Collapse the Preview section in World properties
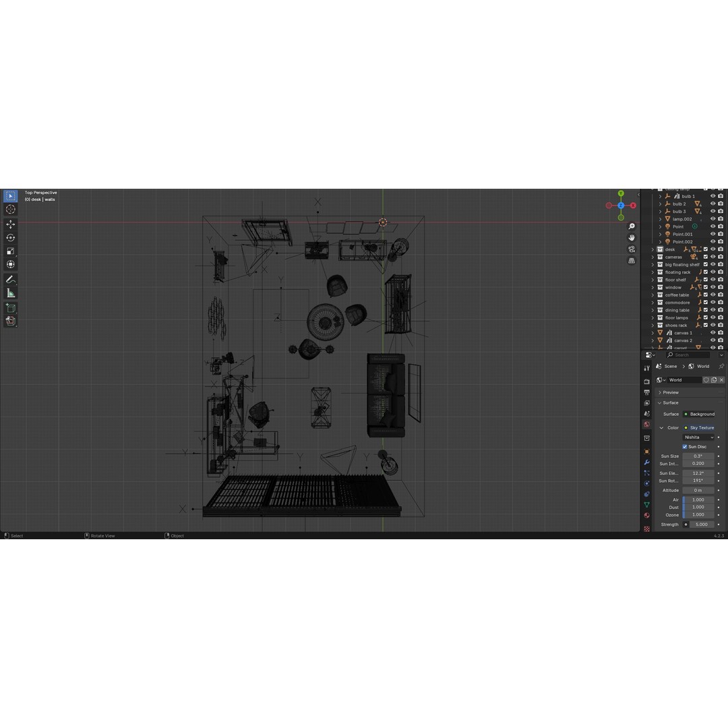The image size is (728, 728). click(x=670, y=392)
